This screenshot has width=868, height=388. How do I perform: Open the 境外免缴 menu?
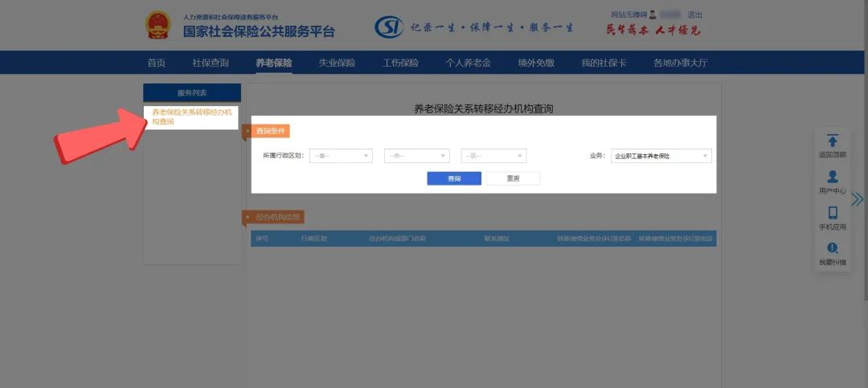click(536, 63)
